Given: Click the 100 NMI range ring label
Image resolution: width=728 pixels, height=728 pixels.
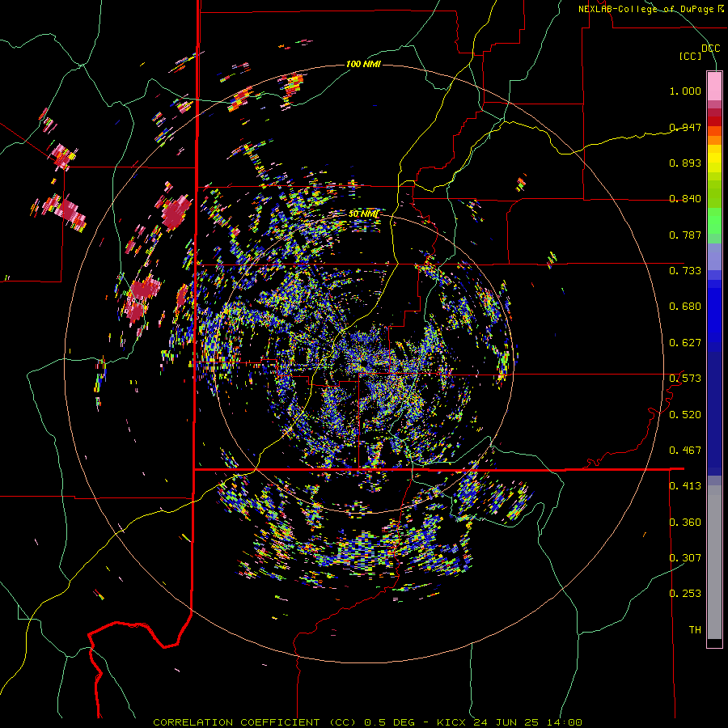Looking at the screenshot, I should pos(363,64).
